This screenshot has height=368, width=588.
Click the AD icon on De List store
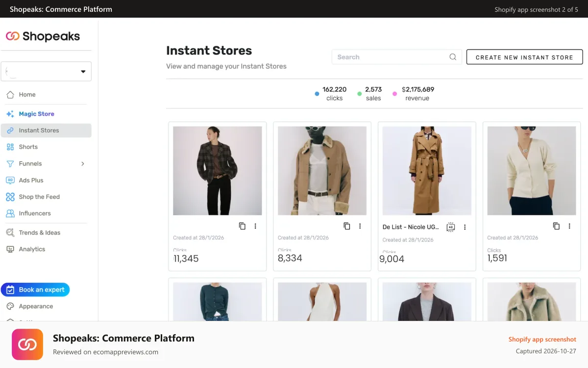point(451,227)
